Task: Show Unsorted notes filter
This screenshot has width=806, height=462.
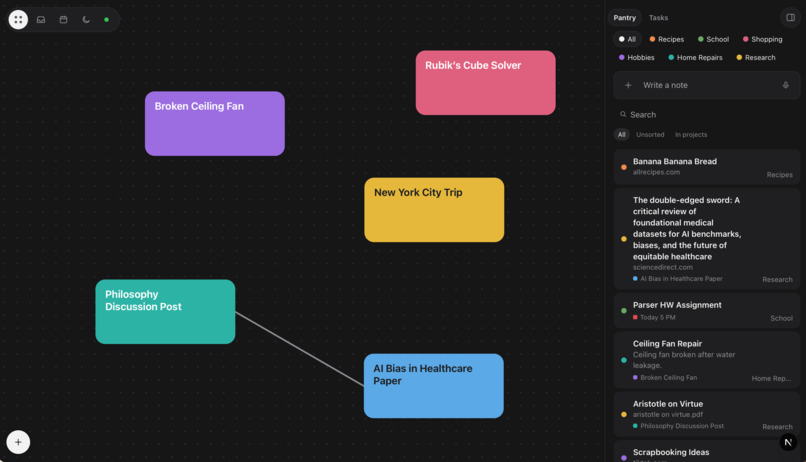Action: (x=650, y=135)
